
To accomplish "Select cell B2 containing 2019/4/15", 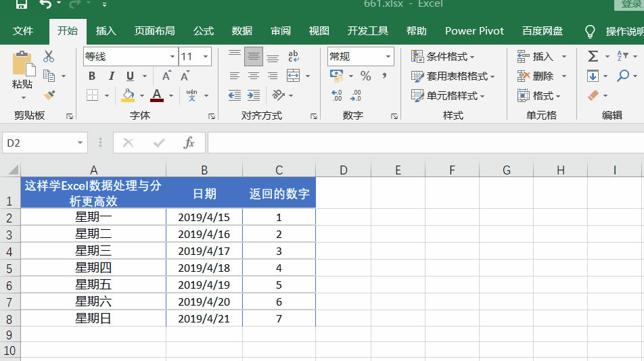I will 204,217.
